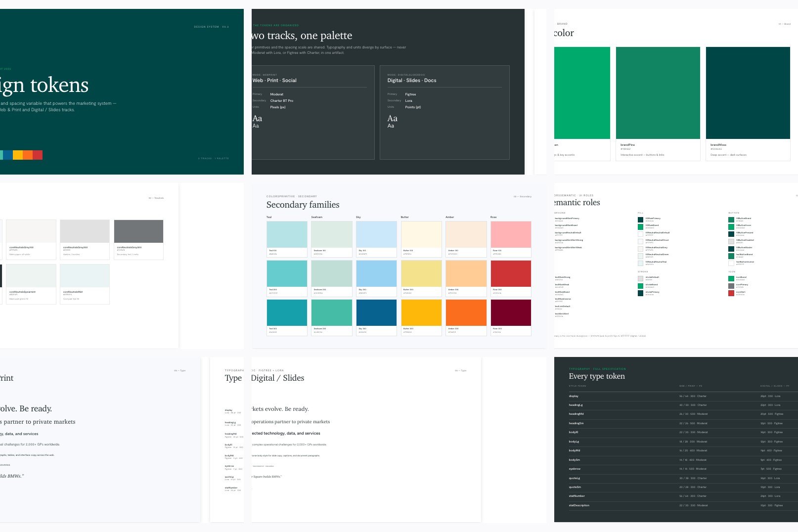This screenshot has width=798, height=532.
Task: Click the strokeDefault color chip
Action: [640, 278]
